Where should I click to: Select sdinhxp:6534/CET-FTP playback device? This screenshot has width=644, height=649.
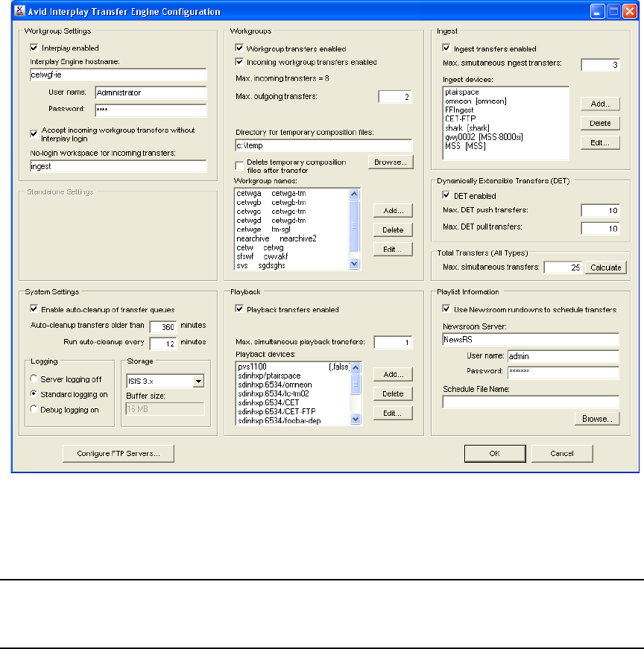click(294, 411)
